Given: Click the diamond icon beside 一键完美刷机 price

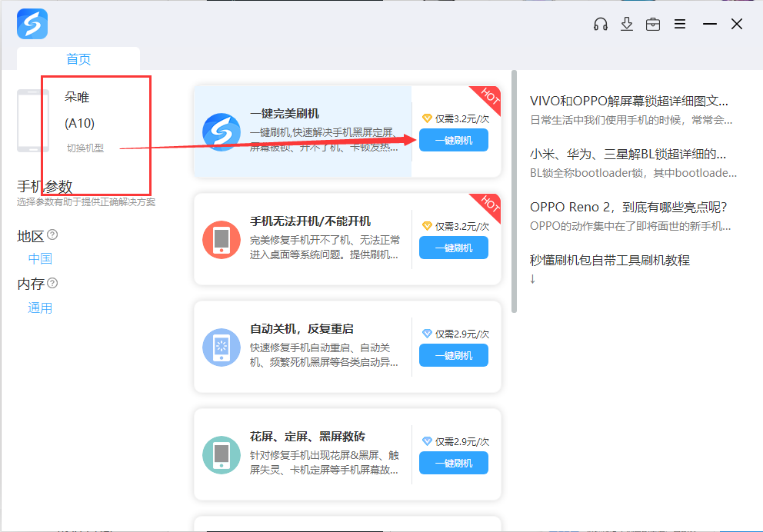Looking at the screenshot, I should point(427,118).
